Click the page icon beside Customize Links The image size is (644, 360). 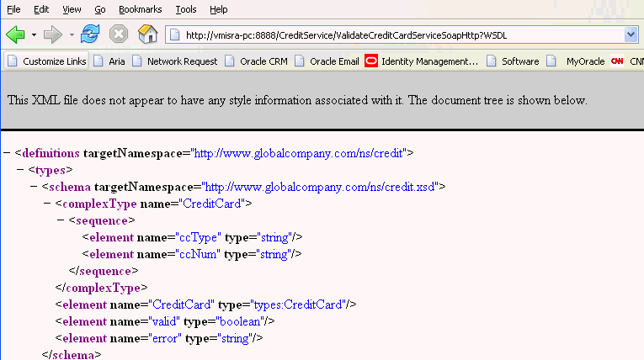13,61
